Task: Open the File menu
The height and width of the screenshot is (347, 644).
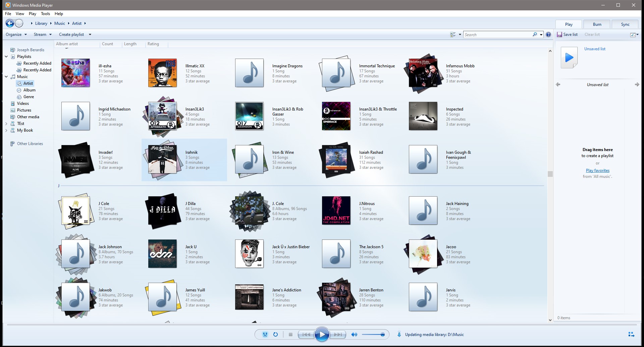Action: click(8, 14)
